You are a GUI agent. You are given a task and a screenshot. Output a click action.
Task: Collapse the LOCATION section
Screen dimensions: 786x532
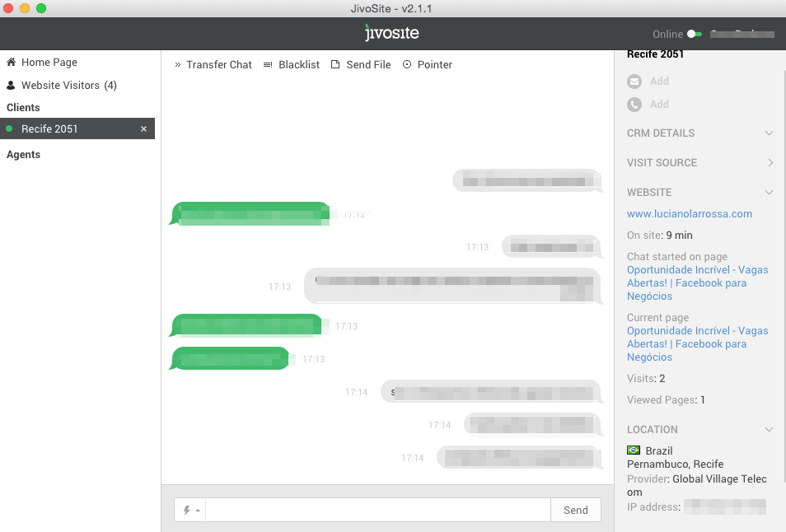tap(769, 429)
